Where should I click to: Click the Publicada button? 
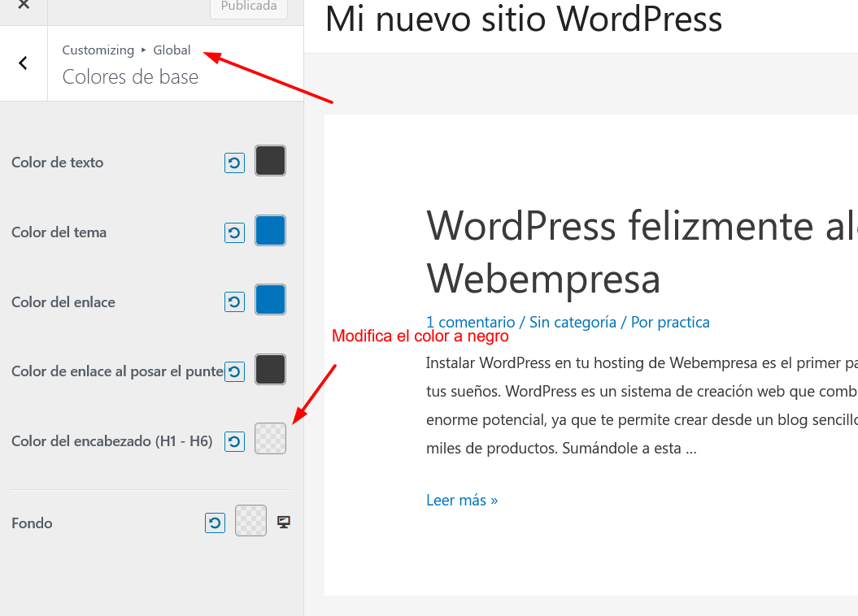[x=249, y=7]
